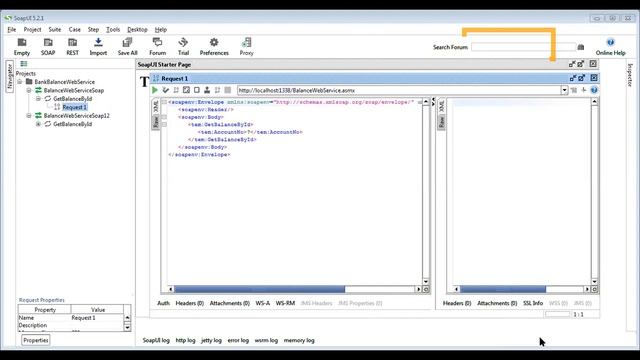Click the Proxy toolbar icon

246,47
